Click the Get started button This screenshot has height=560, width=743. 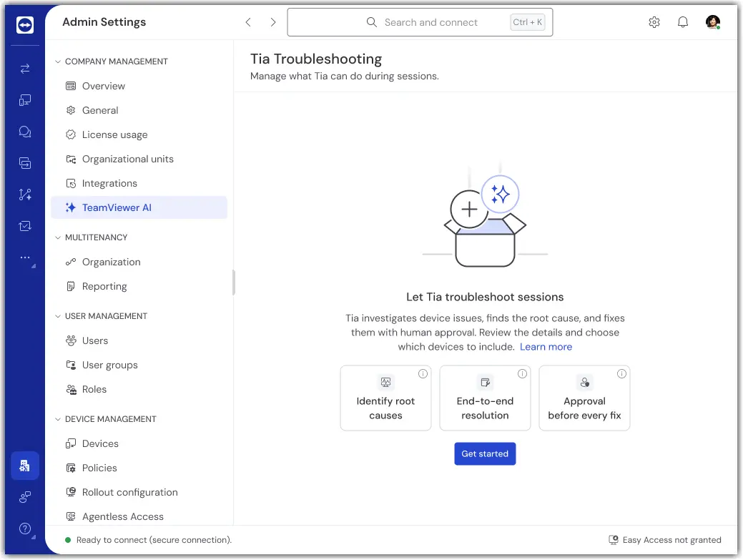pos(485,454)
